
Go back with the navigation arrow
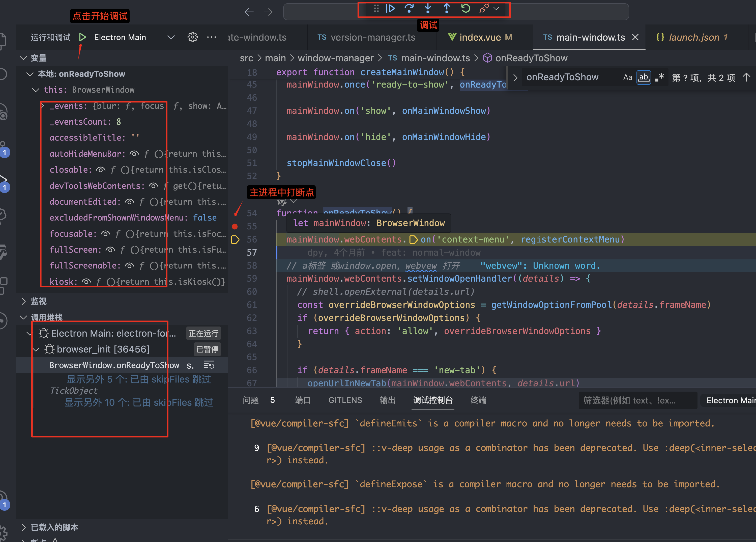pos(249,12)
